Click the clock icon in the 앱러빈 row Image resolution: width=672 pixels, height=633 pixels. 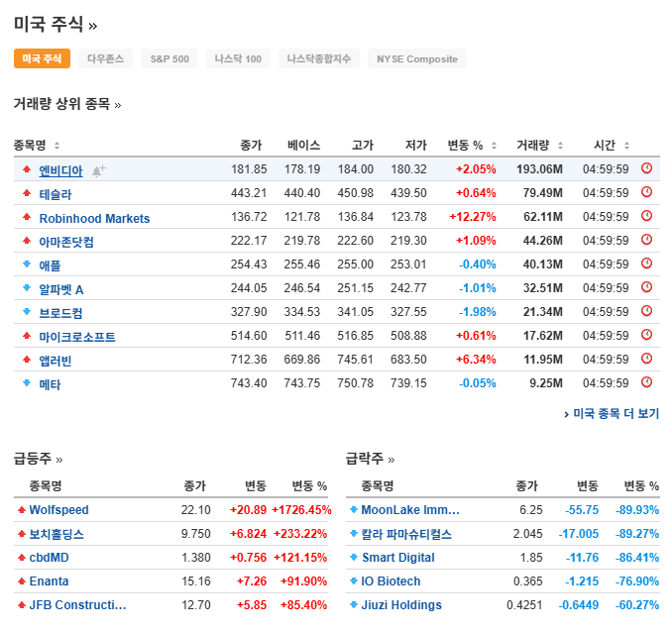(646, 359)
